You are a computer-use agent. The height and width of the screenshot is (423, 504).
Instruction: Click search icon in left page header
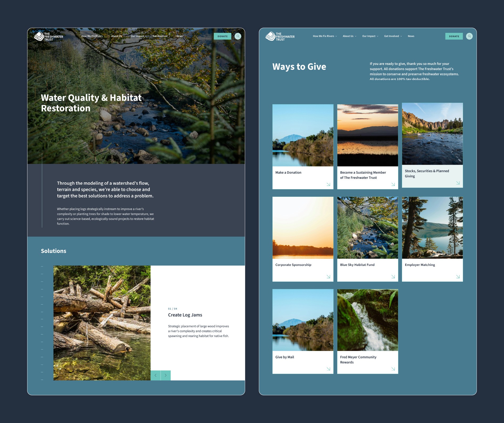[238, 36]
